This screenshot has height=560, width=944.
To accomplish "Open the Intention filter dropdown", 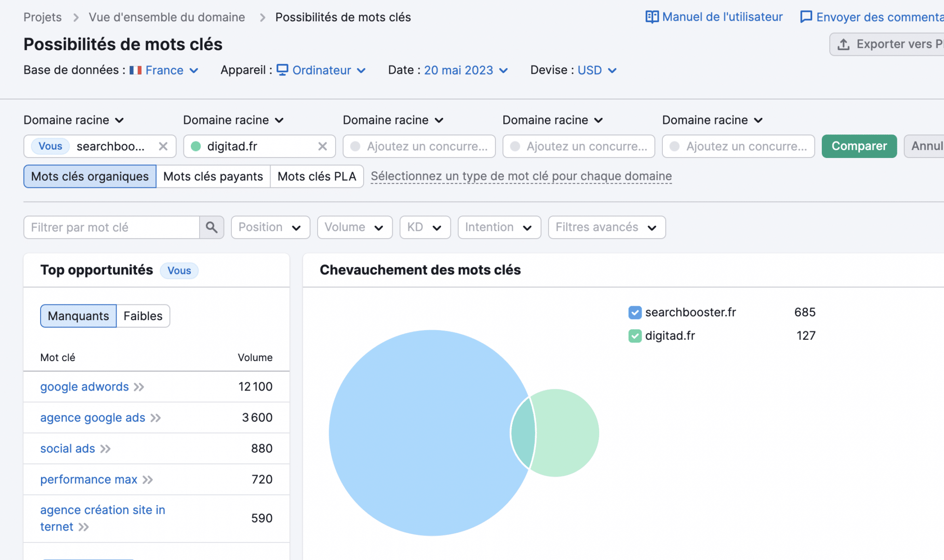I will tap(499, 227).
